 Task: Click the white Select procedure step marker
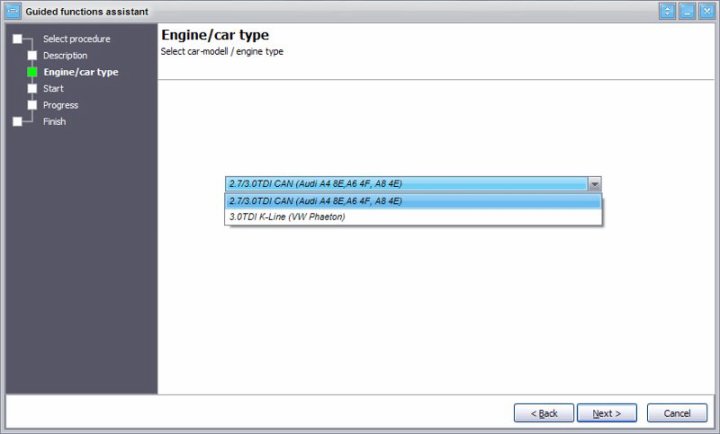coord(17,39)
